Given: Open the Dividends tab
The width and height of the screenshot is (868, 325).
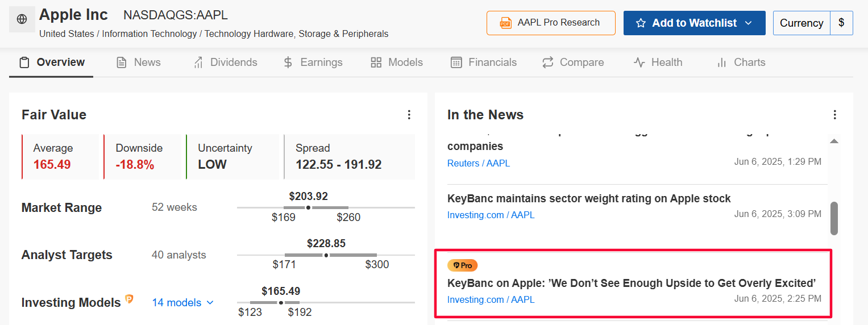Looking at the screenshot, I should tap(225, 63).
